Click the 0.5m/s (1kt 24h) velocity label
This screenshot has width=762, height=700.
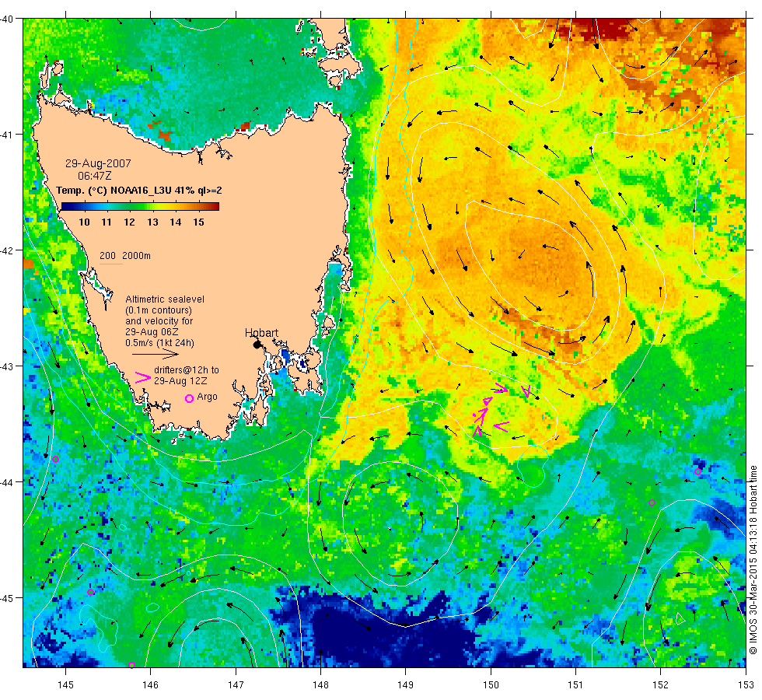coord(160,343)
